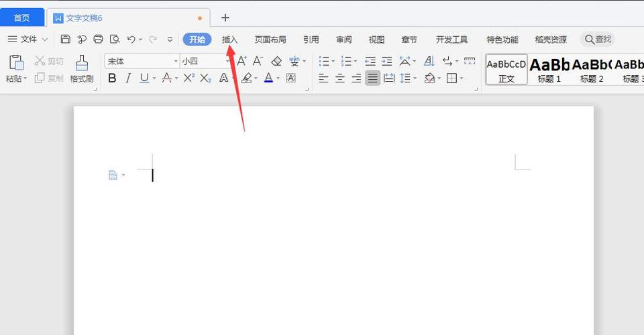Toggle Justify paragraph alignment

tap(372, 78)
